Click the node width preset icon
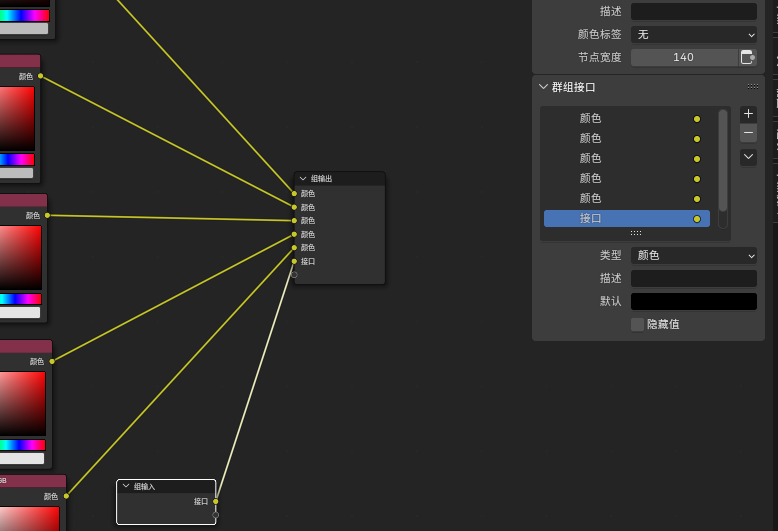778x531 pixels. coord(748,57)
